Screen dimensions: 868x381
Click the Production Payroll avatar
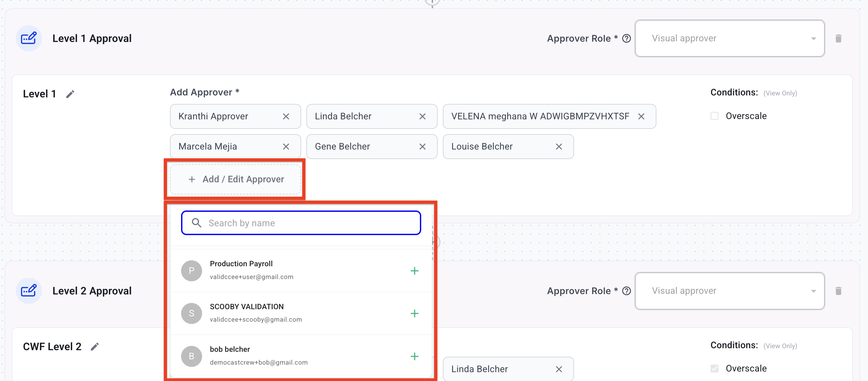tap(191, 271)
